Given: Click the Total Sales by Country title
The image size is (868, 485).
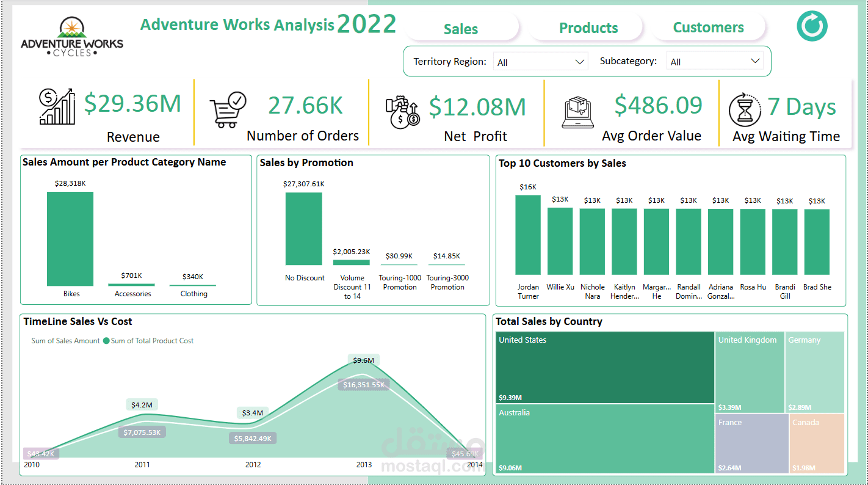Looking at the screenshot, I should tap(549, 321).
